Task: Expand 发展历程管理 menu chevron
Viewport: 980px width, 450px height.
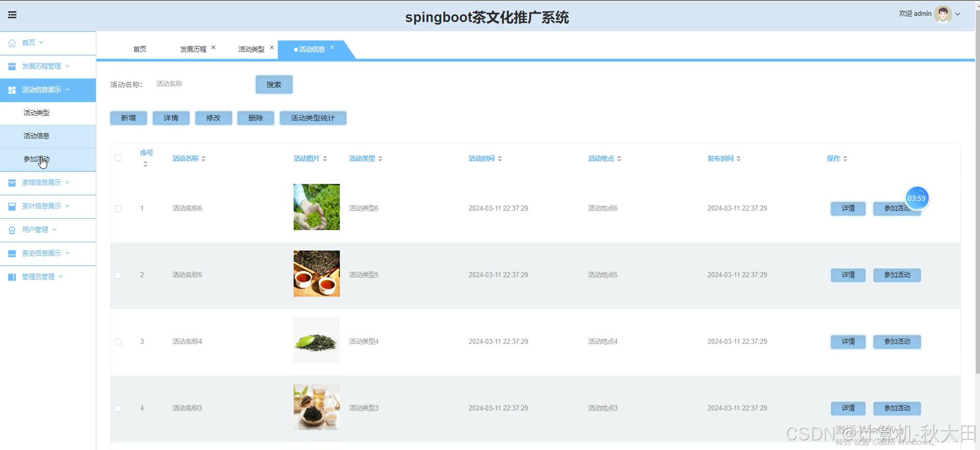Action: pos(67,66)
